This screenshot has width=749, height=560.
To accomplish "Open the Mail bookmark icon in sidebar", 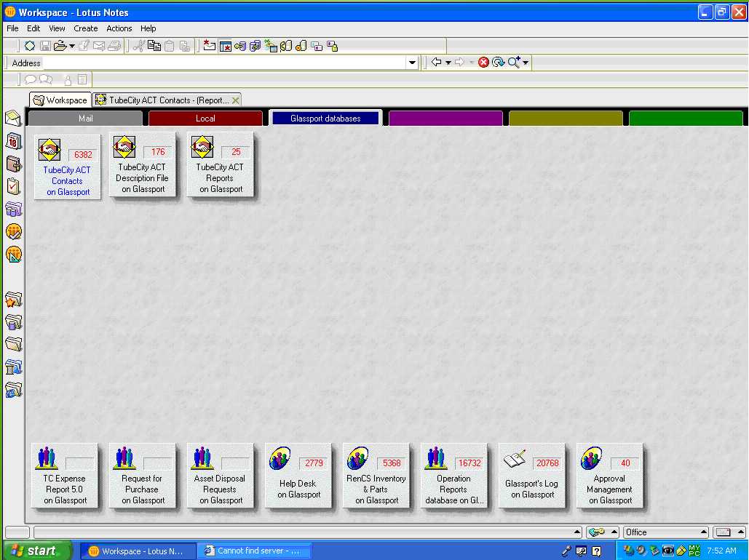I will pos(13,118).
